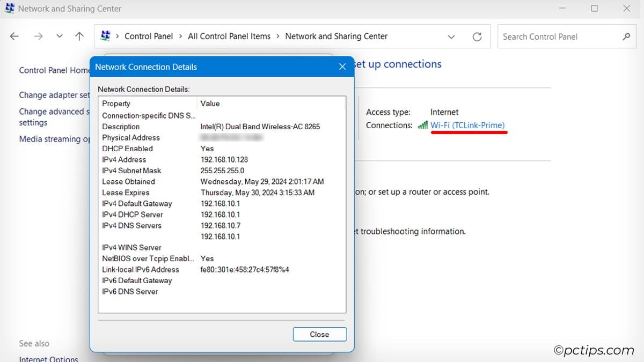644x362 pixels.
Task: Select Change adapter settings
Action: 54,95
